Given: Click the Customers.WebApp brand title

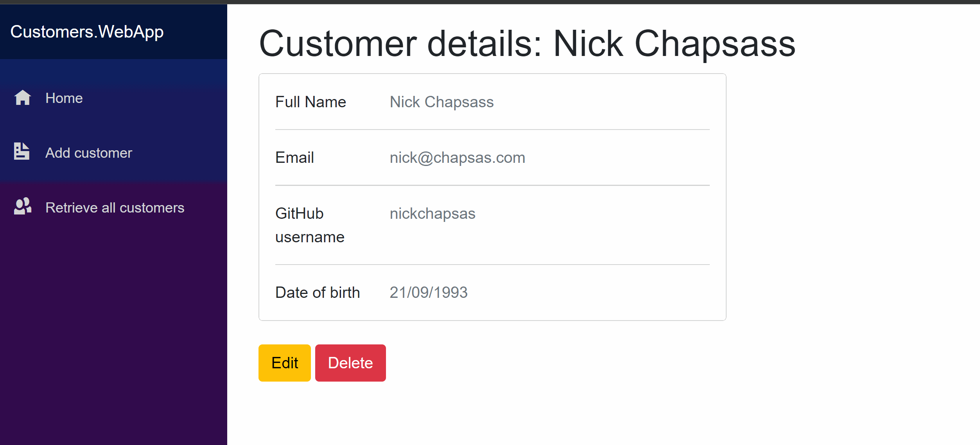Looking at the screenshot, I should (87, 32).
